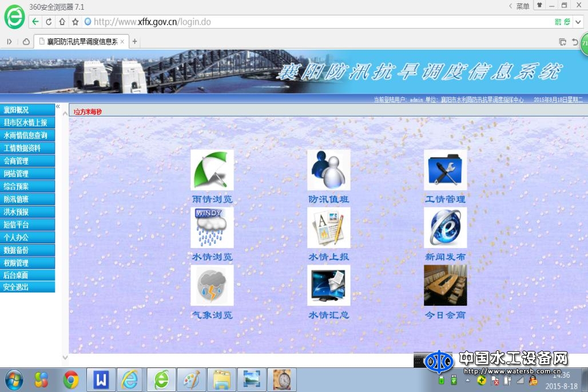Open the 雨情浏览 umbrella icon
588x392 pixels.
[x=212, y=170]
